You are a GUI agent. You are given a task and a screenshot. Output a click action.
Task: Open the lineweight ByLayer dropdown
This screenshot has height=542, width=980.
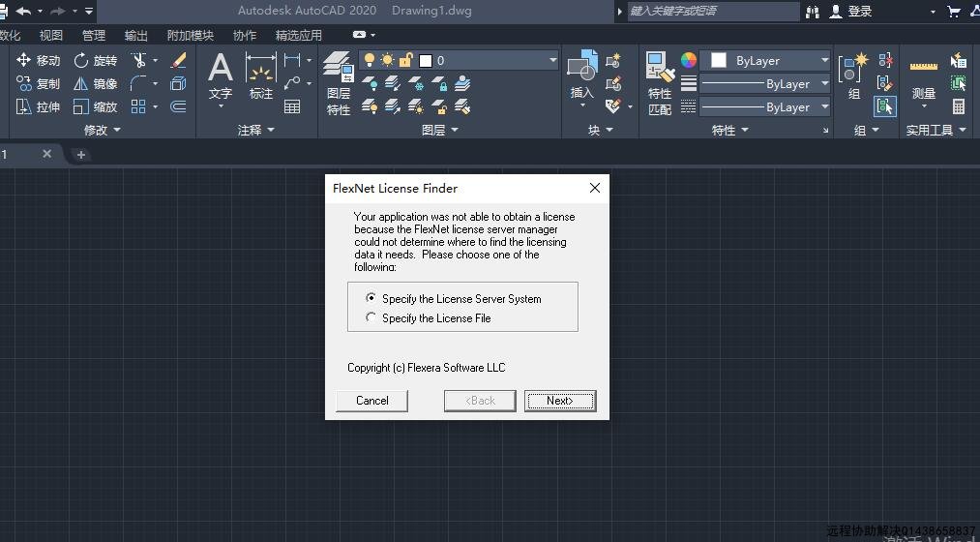tap(824, 83)
